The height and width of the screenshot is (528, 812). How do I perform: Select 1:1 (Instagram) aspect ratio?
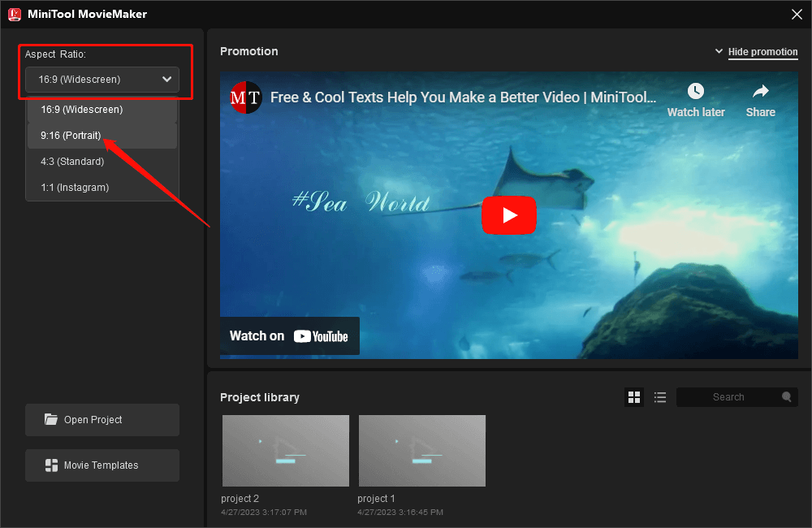click(102, 188)
